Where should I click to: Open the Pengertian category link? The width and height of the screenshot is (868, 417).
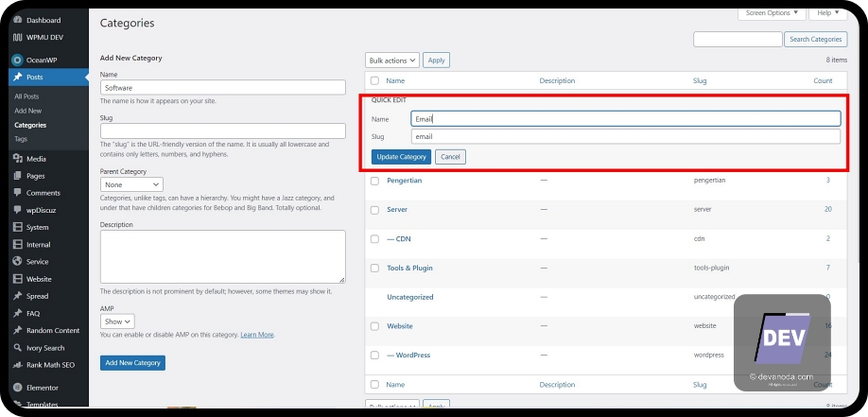pyautogui.click(x=404, y=181)
